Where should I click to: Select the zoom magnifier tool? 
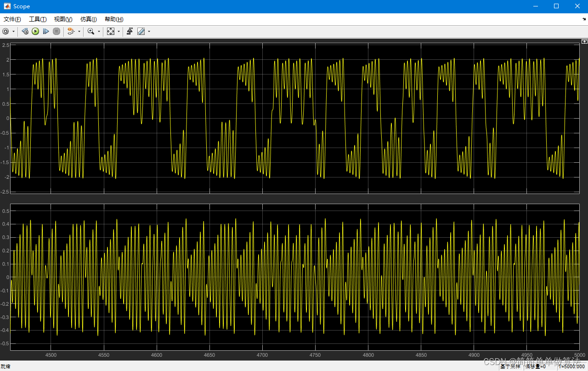coord(91,31)
